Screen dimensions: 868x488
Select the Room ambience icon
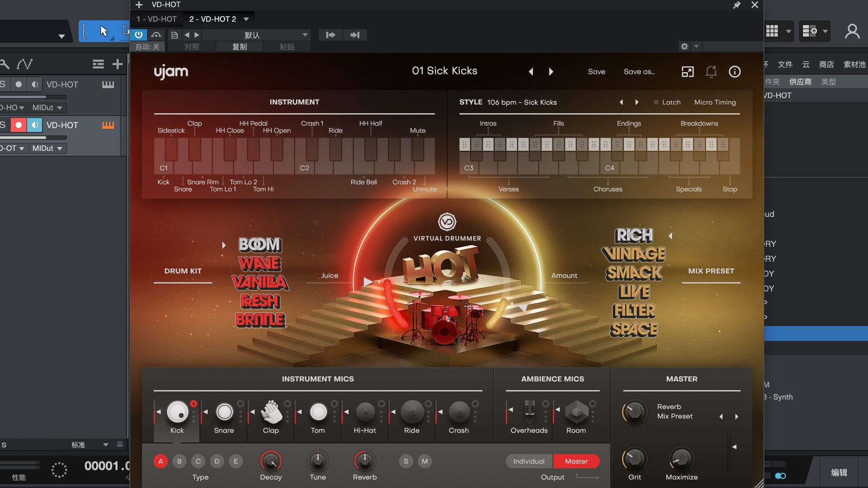coord(576,412)
